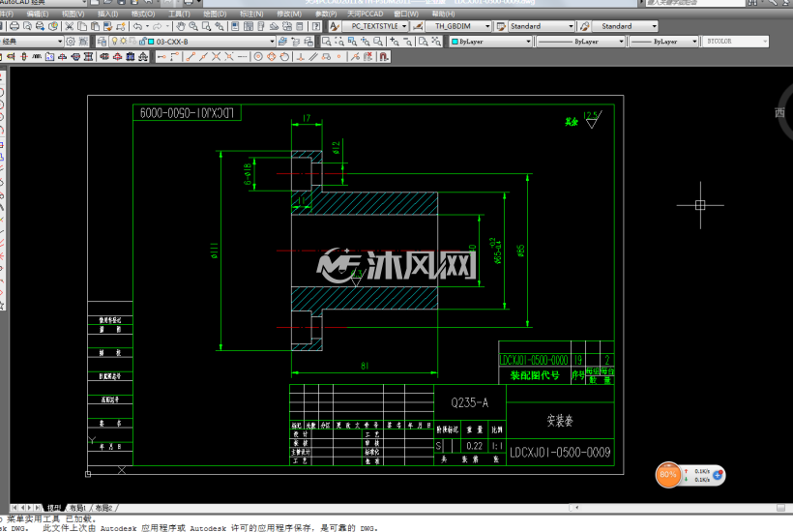Expand the ByLayer color control dropdown
The width and height of the screenshot is (793, 532).
pyautogui.click(x=528, y=42)
